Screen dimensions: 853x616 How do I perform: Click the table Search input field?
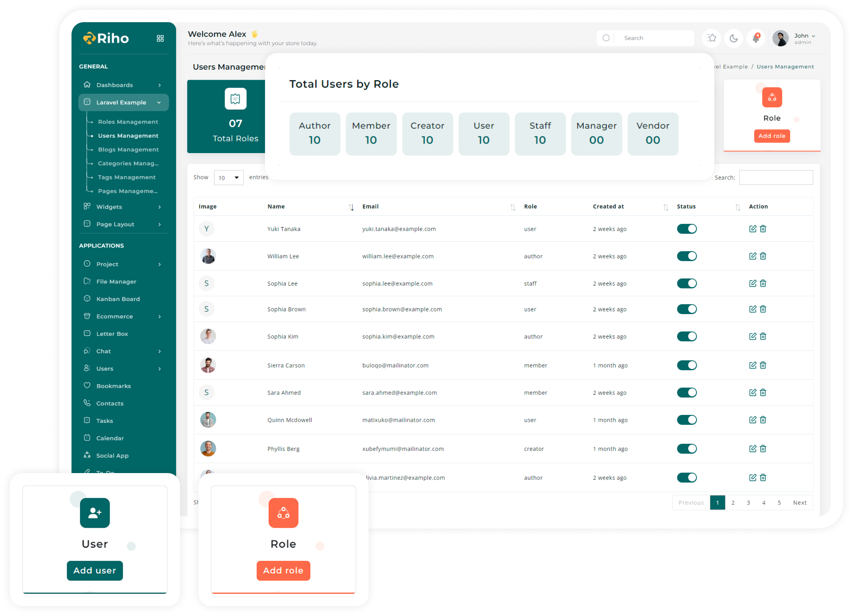[776, 177]
